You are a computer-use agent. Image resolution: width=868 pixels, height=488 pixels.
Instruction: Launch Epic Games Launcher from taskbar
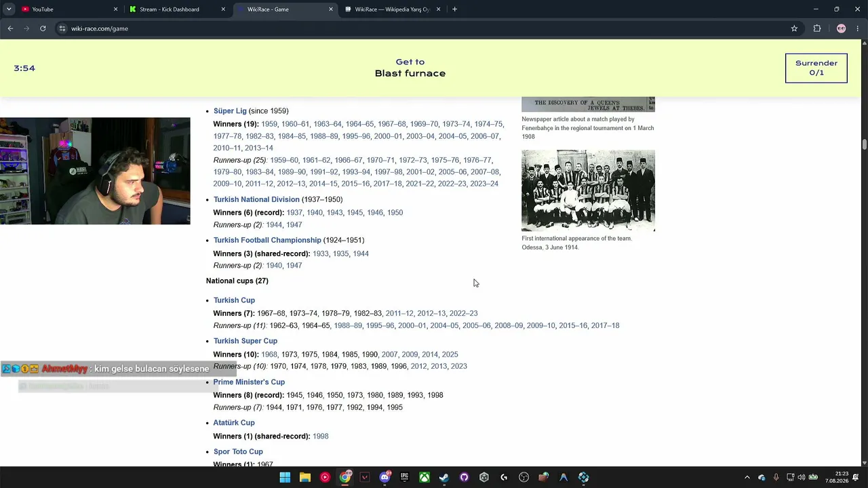tap(405, 477)
